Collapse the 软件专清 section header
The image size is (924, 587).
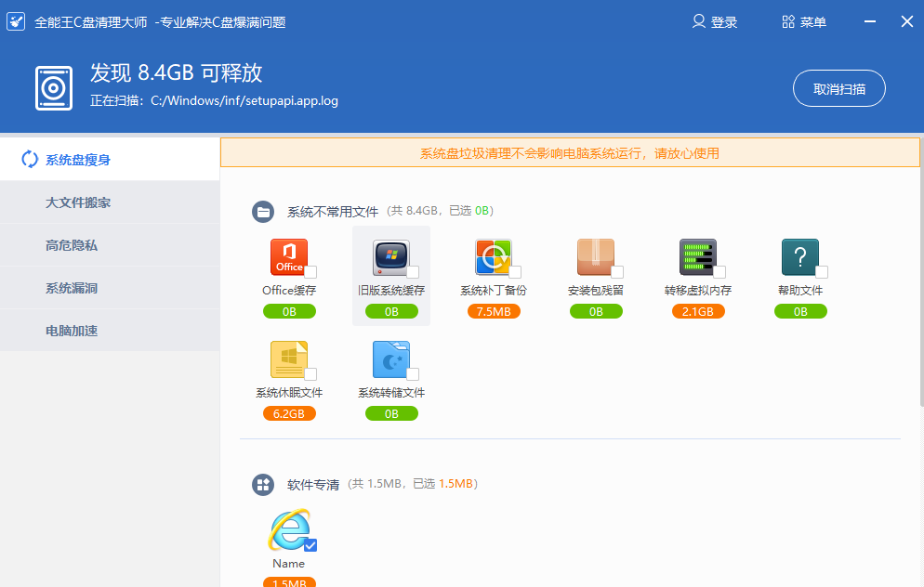click(x=263, y=484)
